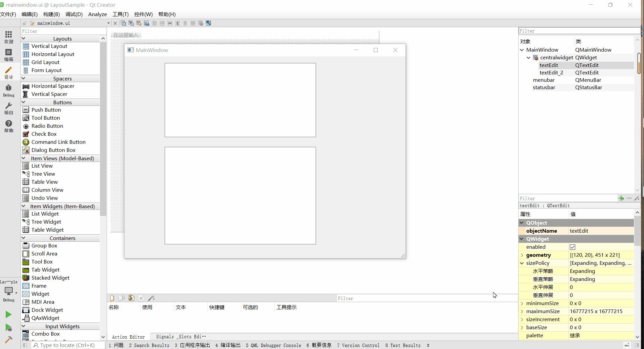Click the green Run button
644x349 pixels.
point(8,314)
